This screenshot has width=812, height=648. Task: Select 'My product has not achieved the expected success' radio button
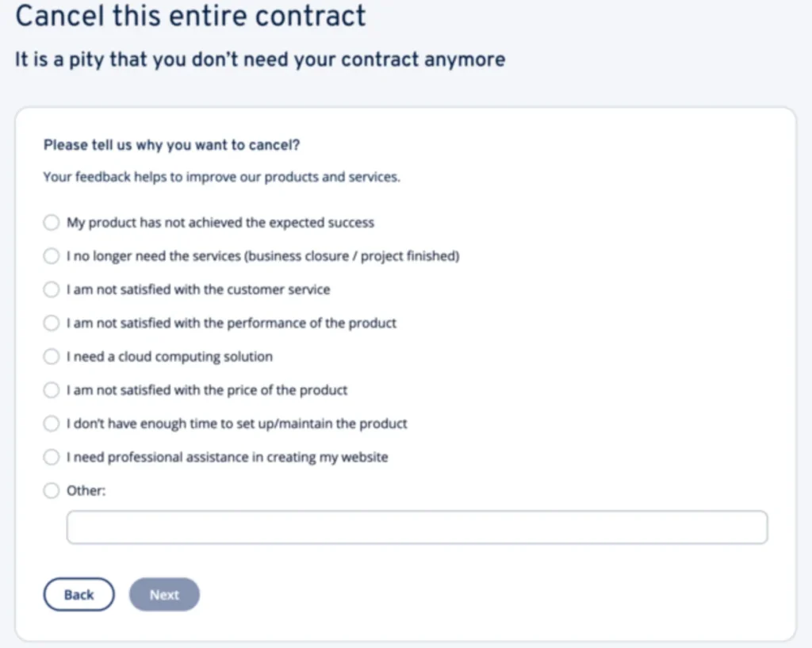[x=52, y=223]
